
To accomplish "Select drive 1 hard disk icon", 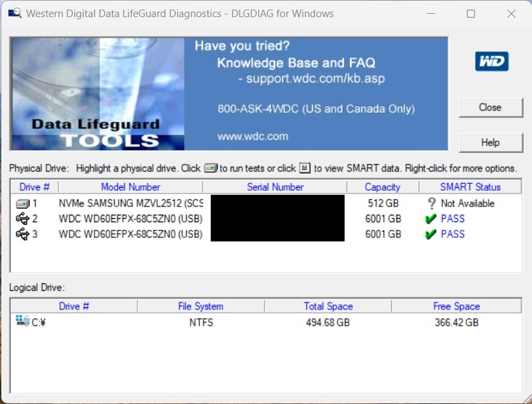I will 23,204.
